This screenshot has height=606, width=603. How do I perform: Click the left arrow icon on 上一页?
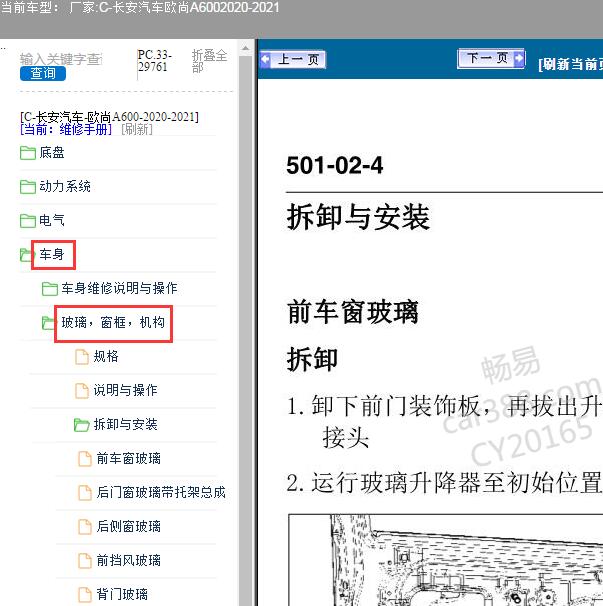point(265,60)
